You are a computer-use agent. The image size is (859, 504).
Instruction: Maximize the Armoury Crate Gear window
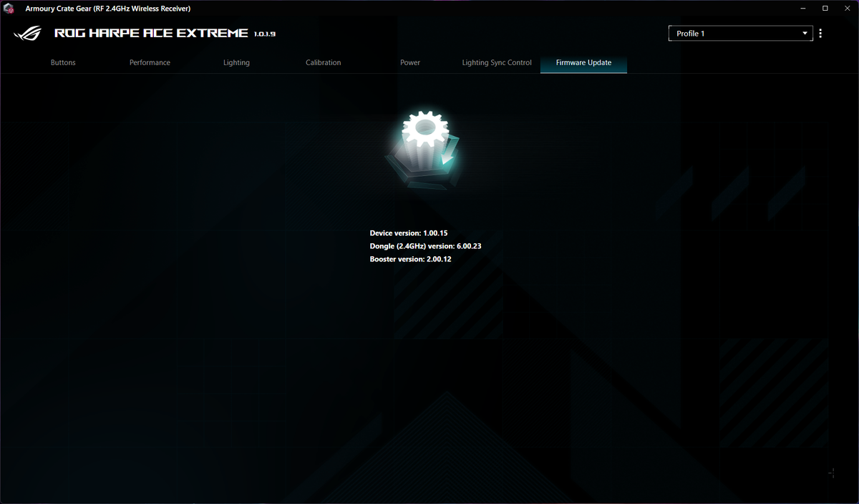[x=825, y=9]
